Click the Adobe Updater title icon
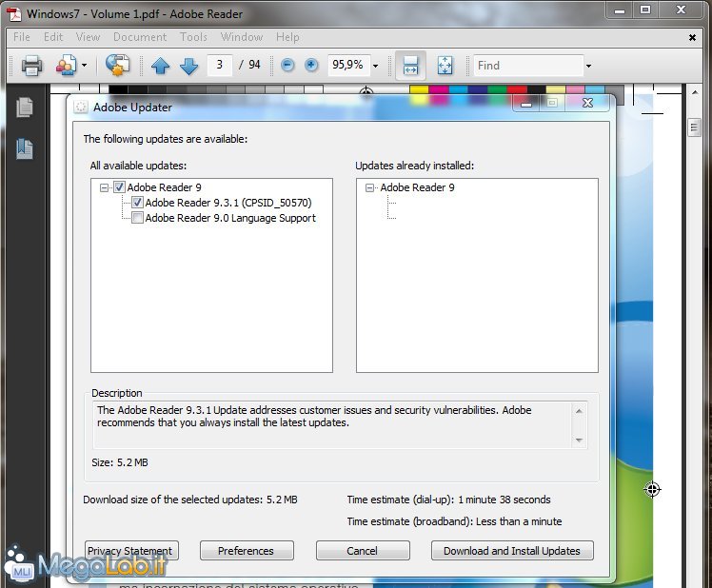Viewport: 712px width, 588px height. 81,108
